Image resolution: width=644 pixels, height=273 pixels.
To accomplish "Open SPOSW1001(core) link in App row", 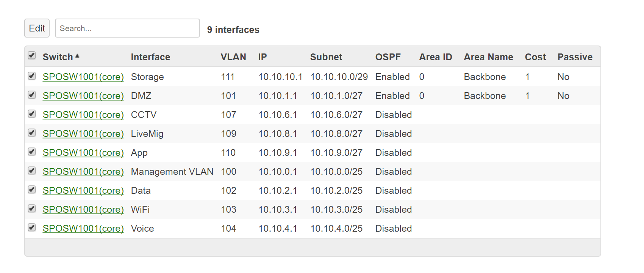I will point(83,153).
